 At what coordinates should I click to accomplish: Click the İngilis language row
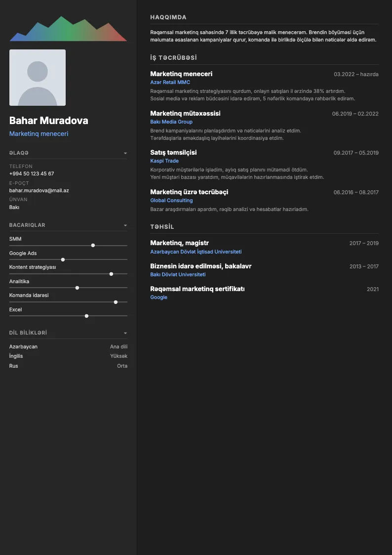(x=68, y=356)
